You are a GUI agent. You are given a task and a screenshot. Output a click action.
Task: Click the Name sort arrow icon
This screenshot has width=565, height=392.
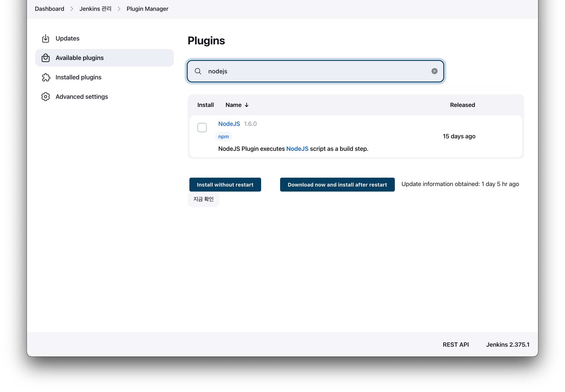[246, 105]
